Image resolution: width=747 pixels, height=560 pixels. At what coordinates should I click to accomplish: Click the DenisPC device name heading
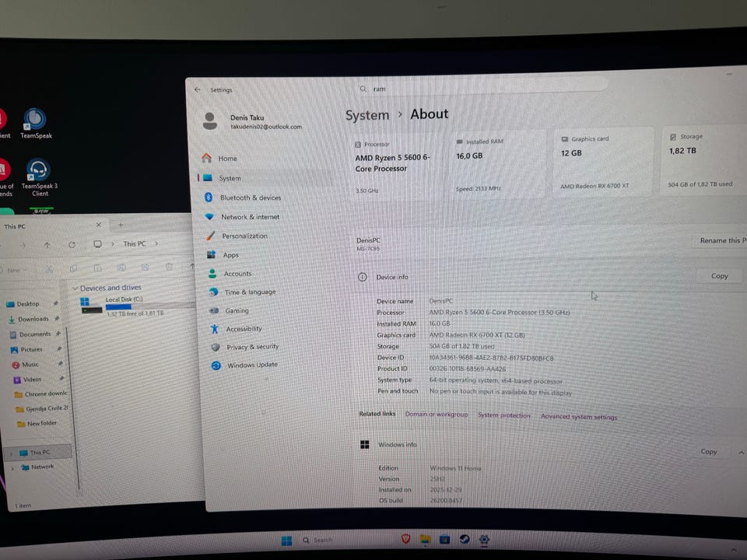pyautogui.click(x=368, y=240)
